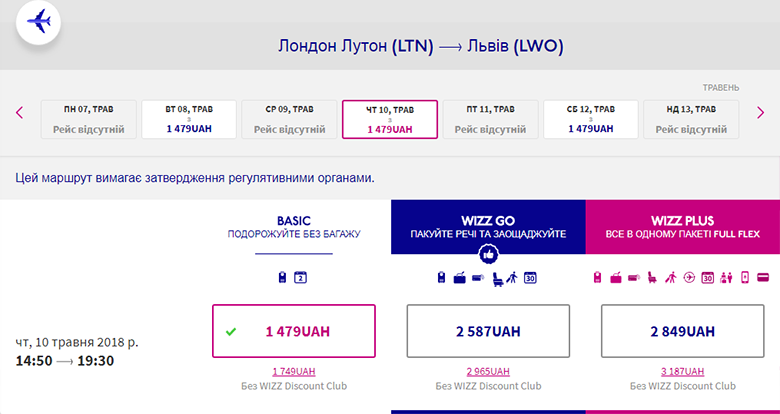The width and height of the screenshot is (780, 414).
Task: Show later dates with the right arrow
Action: click(x=761, y=112)
